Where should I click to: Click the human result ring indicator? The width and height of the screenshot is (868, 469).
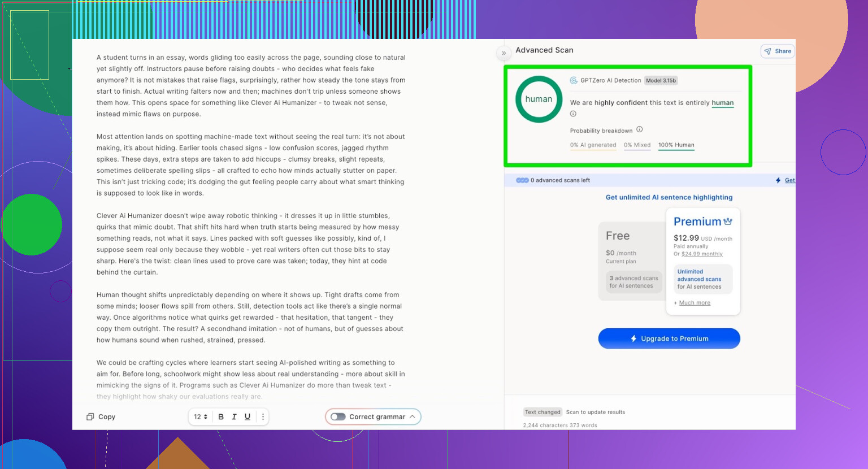pyautogui.click(x=539, y=99)
